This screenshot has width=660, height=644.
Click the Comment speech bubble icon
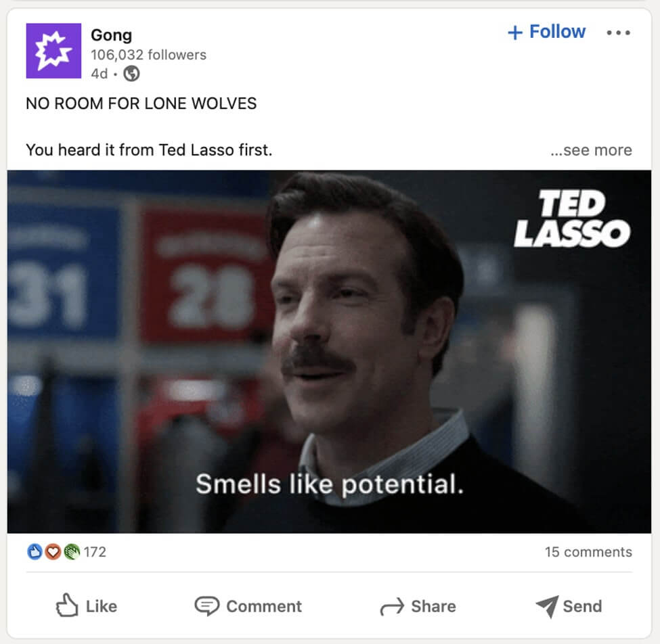tap(206, 606)
